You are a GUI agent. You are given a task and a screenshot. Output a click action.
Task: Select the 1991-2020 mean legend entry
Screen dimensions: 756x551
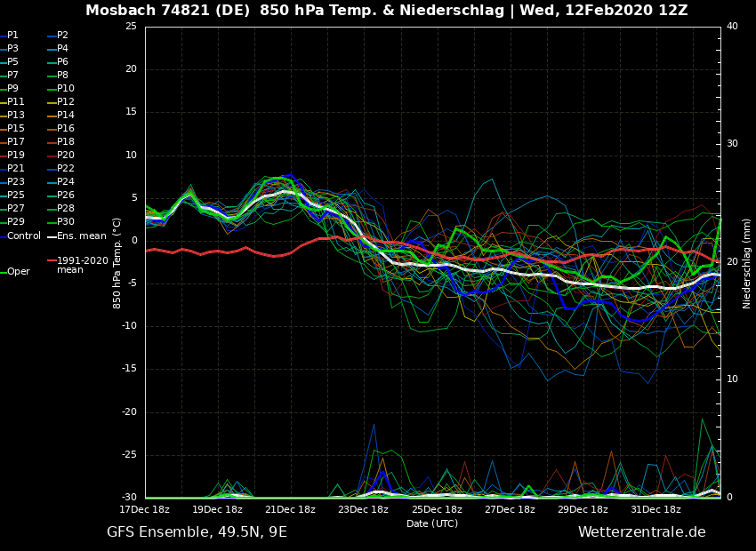pyautogui.click(x=81, y=265)
